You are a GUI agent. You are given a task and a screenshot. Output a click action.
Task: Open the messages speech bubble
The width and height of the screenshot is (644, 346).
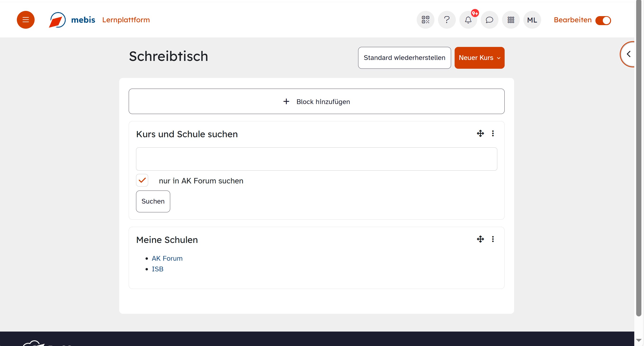pos(489,20)
